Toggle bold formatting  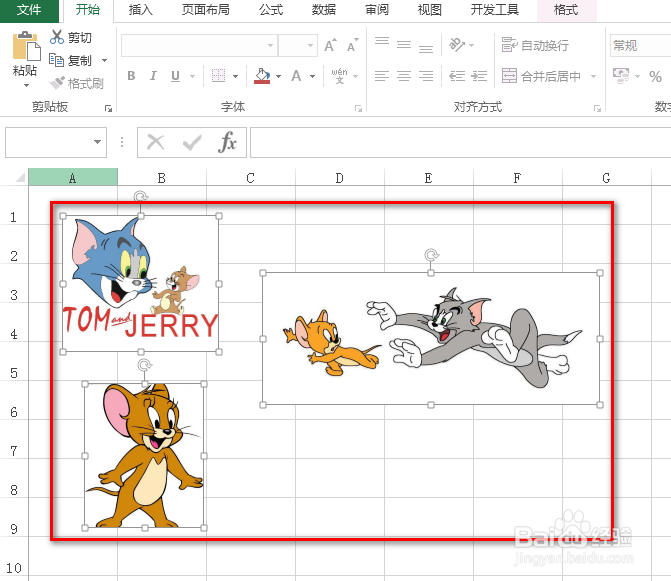tap(131, 76)
